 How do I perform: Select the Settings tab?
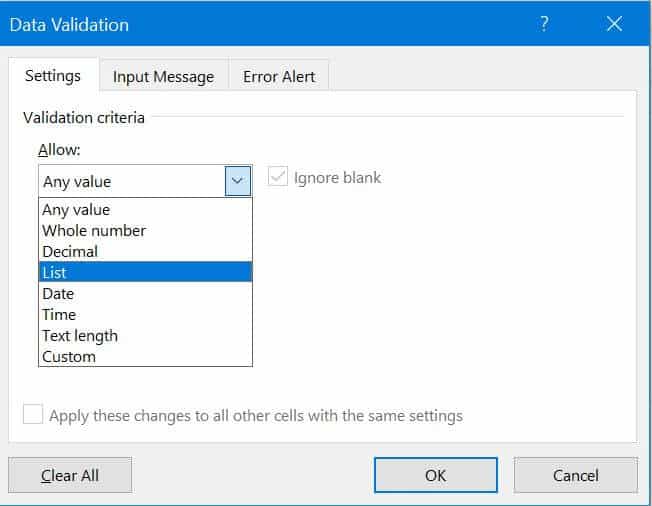(53, 76)
